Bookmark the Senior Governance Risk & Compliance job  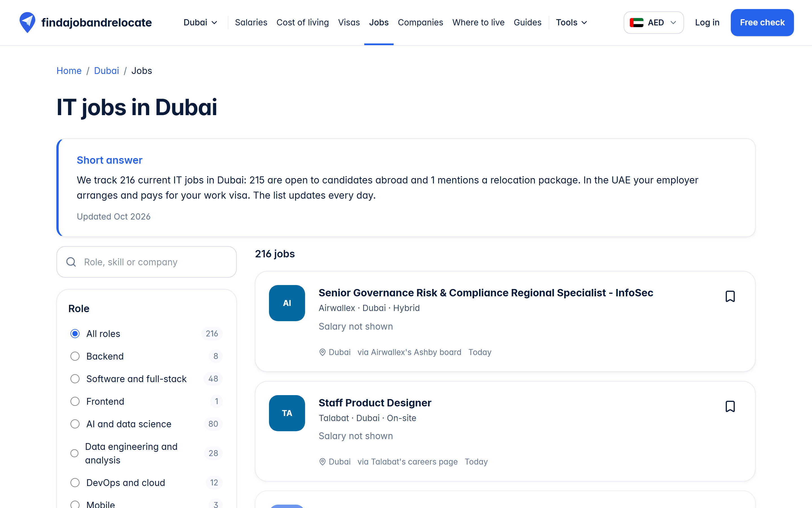[x=730, y=296]
